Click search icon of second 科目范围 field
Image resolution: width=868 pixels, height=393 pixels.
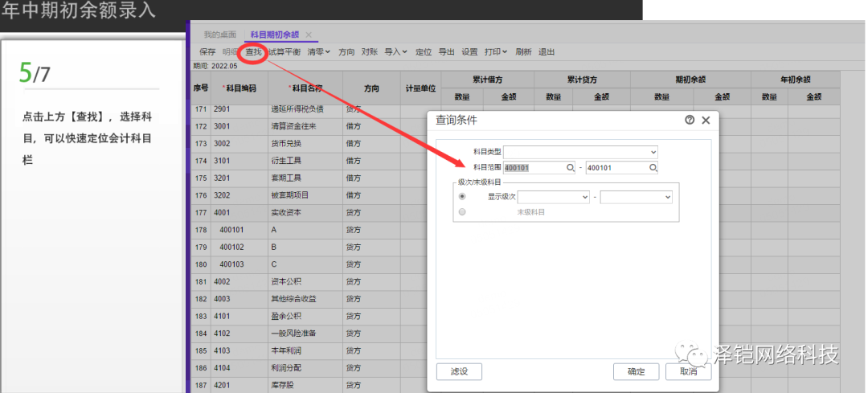[x=653, y=167]
